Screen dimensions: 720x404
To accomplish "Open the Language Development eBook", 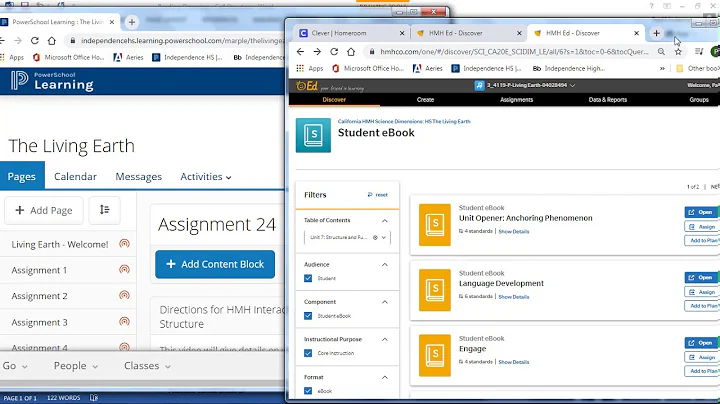I will (x=701, y=277).
